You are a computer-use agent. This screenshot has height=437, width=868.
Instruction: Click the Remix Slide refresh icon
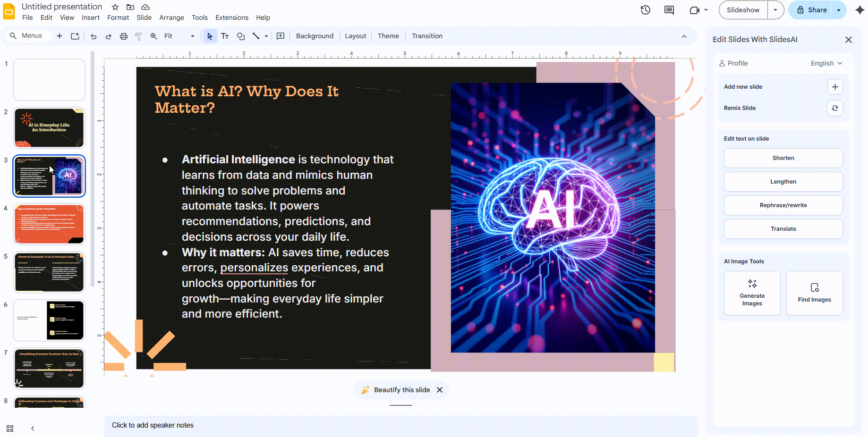pyautogui.click(x=835, y=108)
